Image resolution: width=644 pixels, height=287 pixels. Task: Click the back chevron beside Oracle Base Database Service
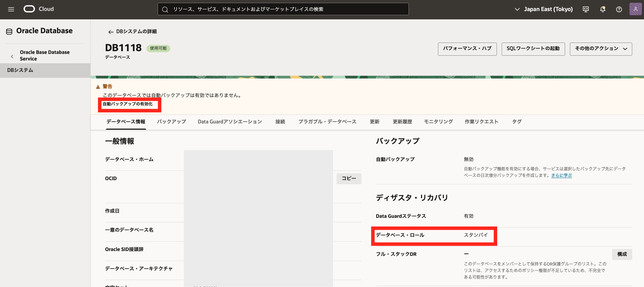click(12, 56)
